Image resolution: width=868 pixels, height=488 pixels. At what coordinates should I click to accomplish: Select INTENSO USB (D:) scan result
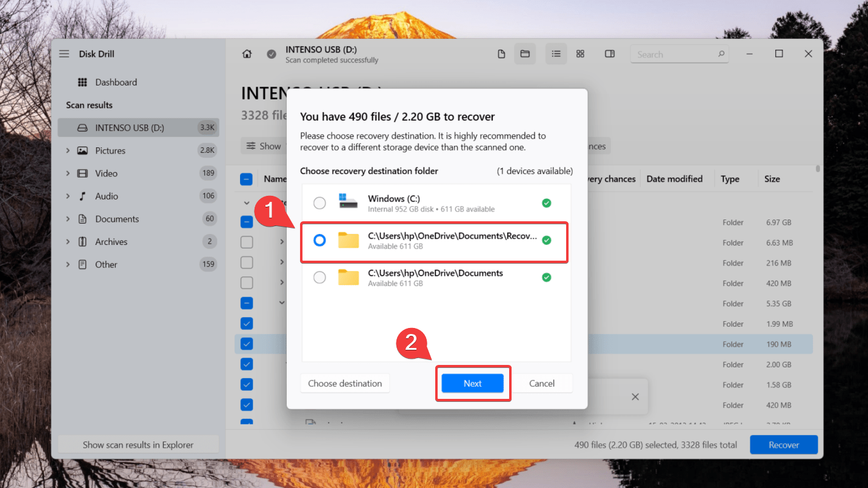[x=139, y=128]
